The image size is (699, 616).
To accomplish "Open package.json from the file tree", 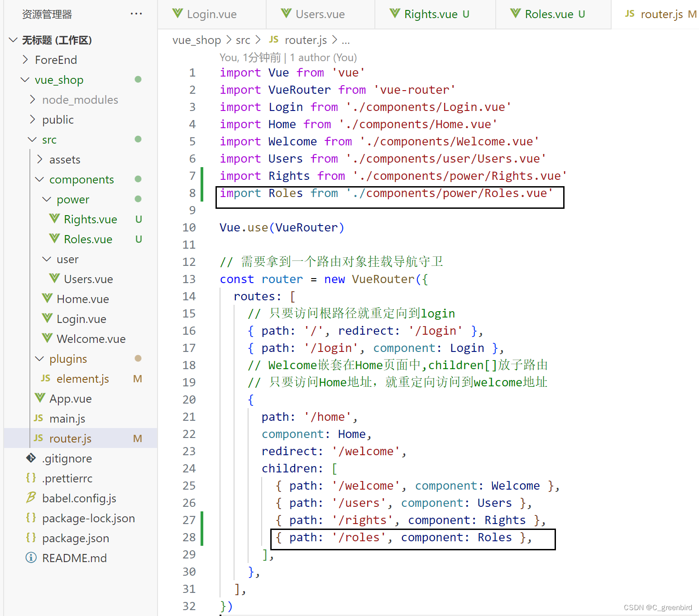I will (x=76, y=538).
